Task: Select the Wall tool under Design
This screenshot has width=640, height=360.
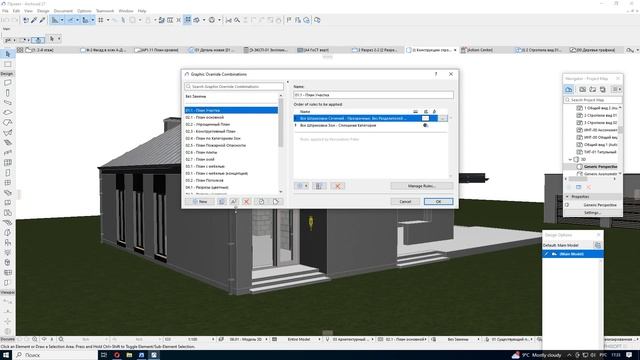Action: (x=7, y=82)
